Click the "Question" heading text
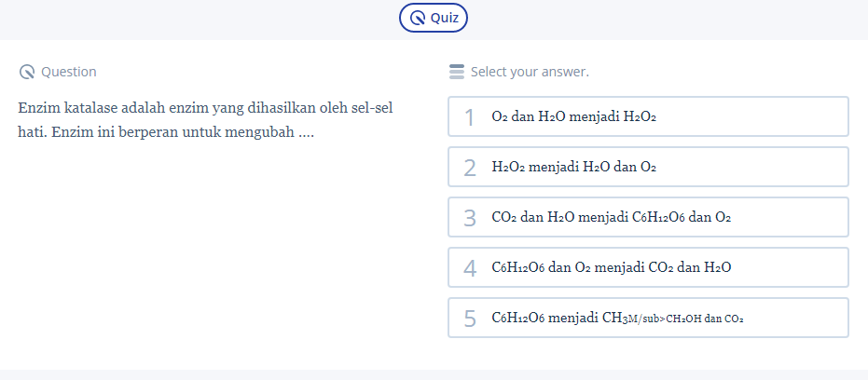 69,72
